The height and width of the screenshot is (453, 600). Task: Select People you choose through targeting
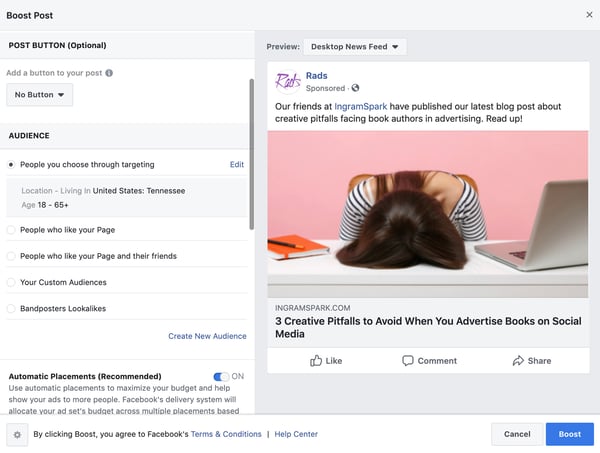coord(11,165)
